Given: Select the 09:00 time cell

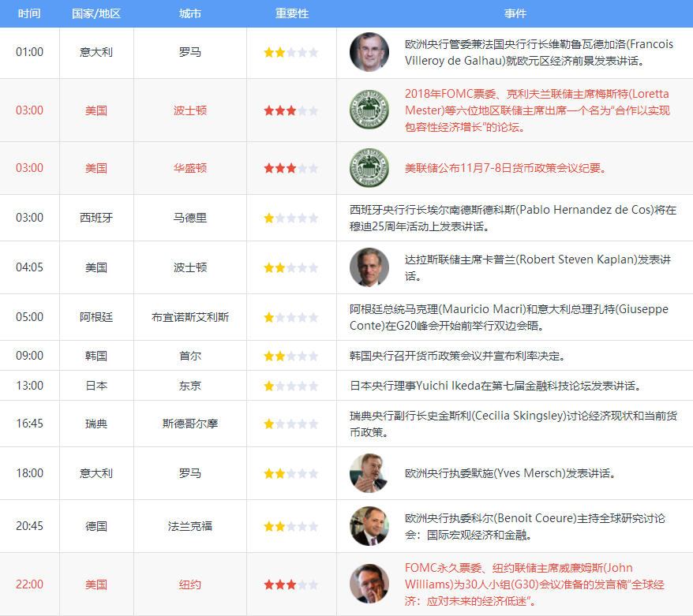Looking at the screenshot, I should [x=30, y=356].
